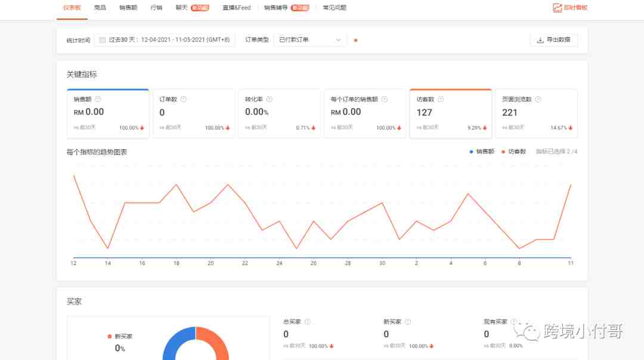Click the blue 销售额 legend dot in chart
This screenshot has height=360, width=644.
coord(471,152)
